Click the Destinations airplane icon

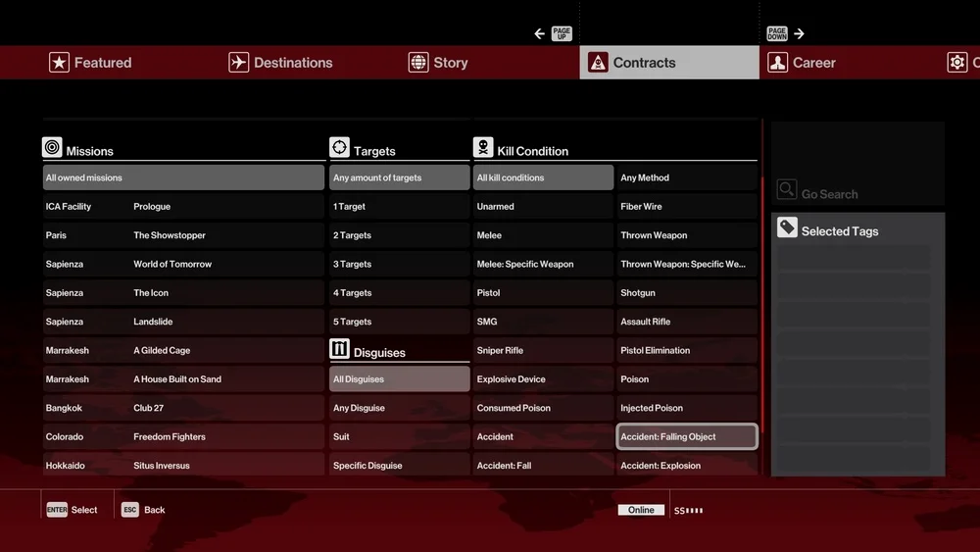(x=239, y=63)
